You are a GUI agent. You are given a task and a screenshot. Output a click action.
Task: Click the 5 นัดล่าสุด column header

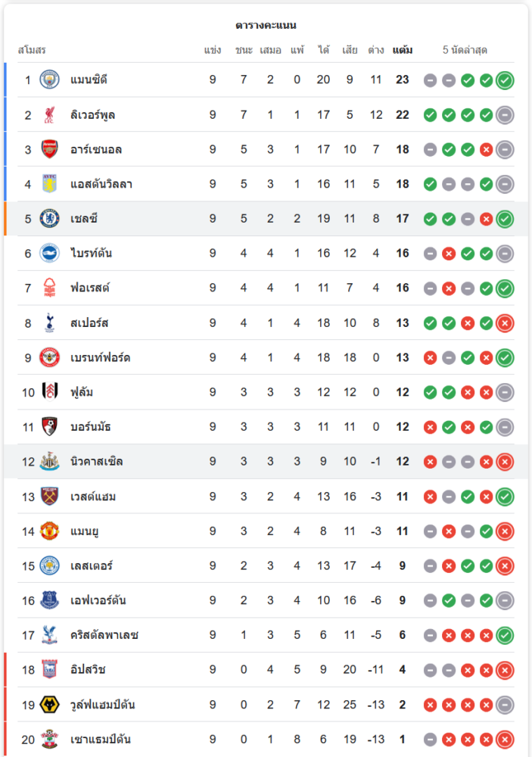pyautogui.click(x=465, y=50)
